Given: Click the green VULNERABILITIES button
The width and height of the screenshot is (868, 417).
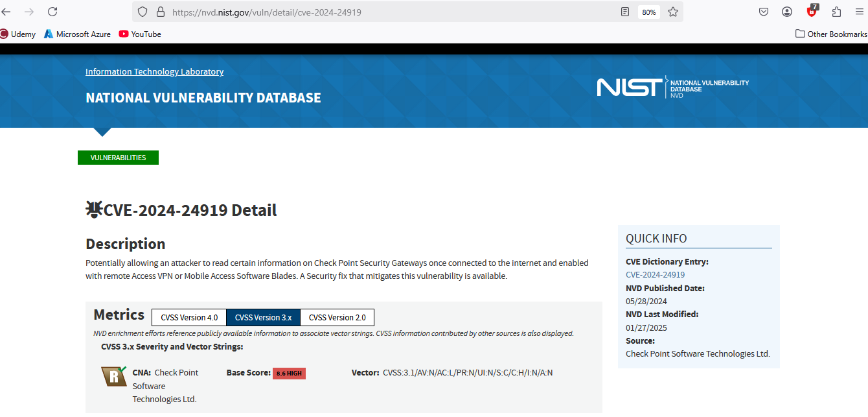Looking at the screenshot, I should click(x=118, y=158).
